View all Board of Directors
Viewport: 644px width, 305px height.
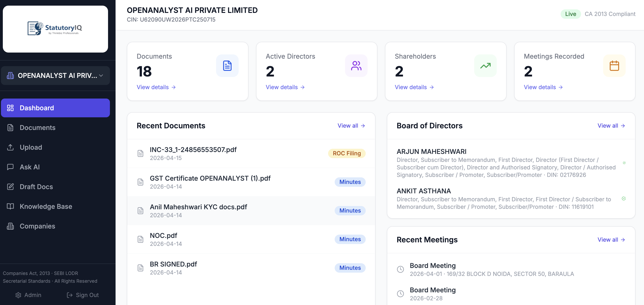[611, 126]
